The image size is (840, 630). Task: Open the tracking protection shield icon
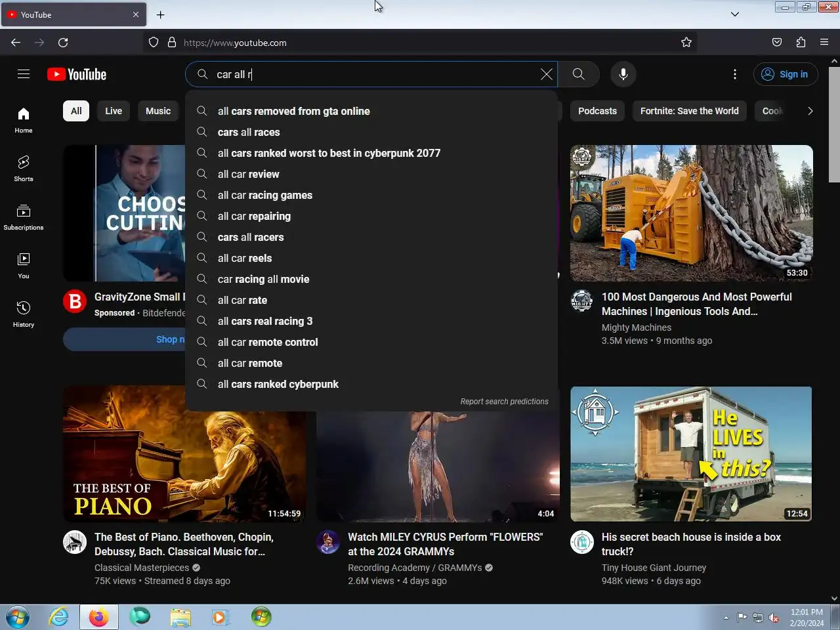[x=154, y=43]
